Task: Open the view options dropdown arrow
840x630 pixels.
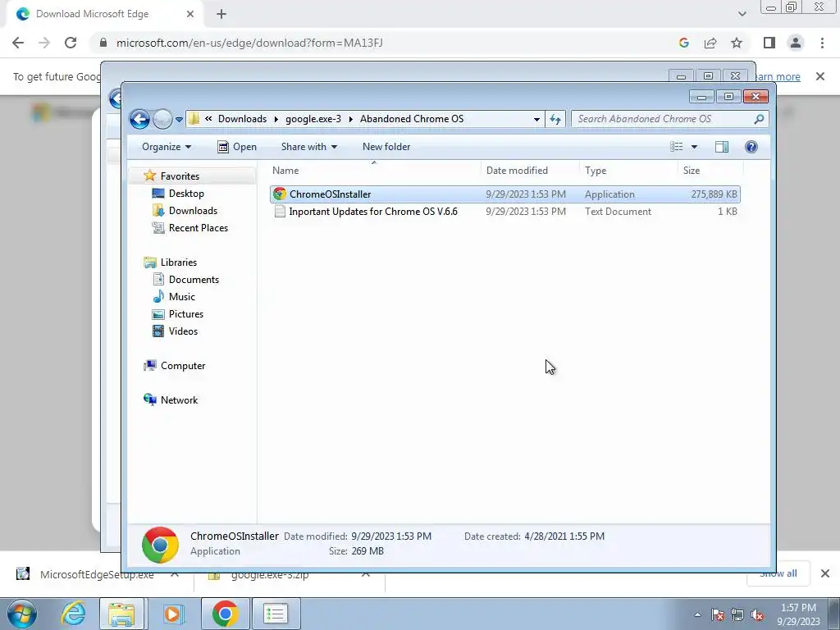Action: pyautogui.click(x=694, y=147)
